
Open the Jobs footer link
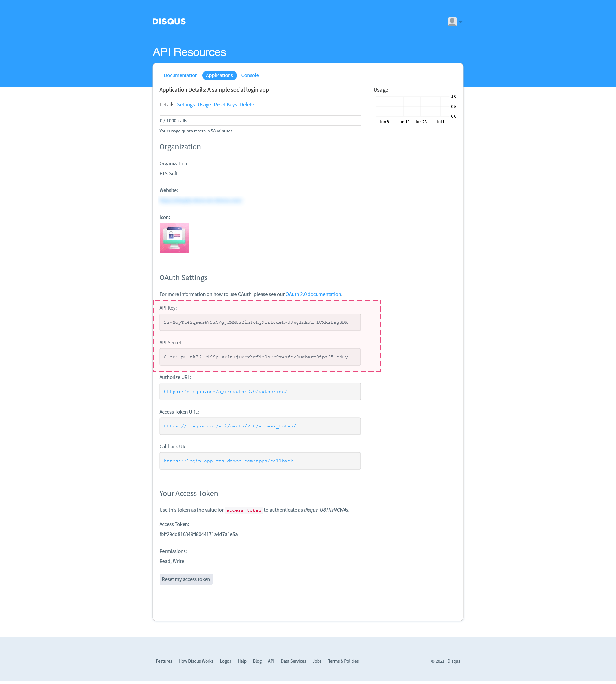tap(317, 661)
